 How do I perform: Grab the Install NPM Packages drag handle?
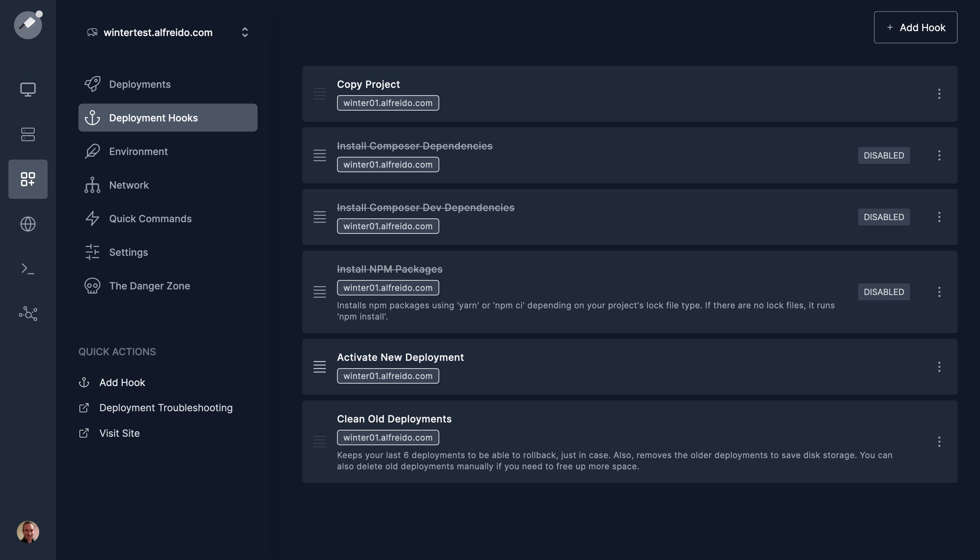(319, 292)
